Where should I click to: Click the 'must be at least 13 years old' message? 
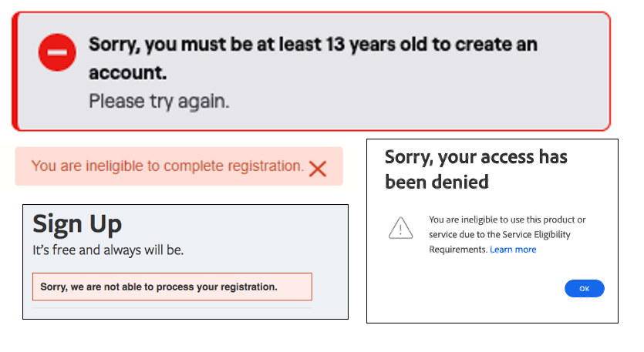pyautogui.click(x=313, y=59)
